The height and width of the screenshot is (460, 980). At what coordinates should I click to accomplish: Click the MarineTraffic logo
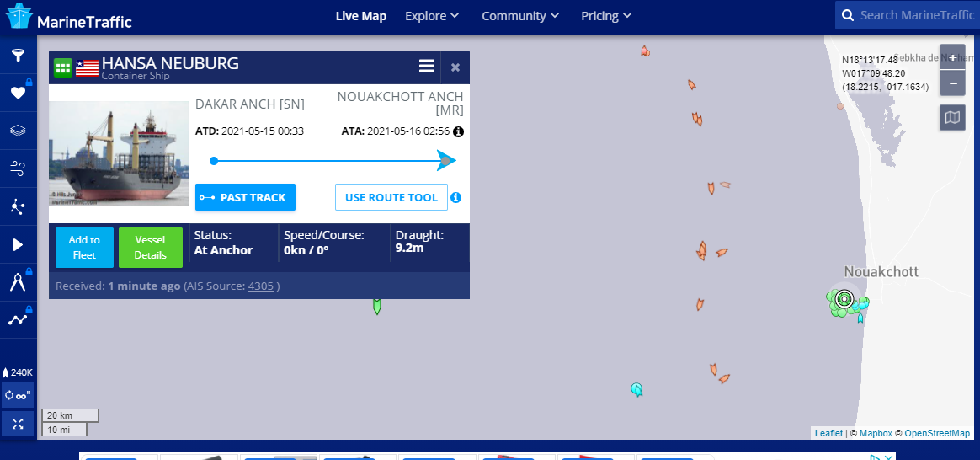pos(69,16)
